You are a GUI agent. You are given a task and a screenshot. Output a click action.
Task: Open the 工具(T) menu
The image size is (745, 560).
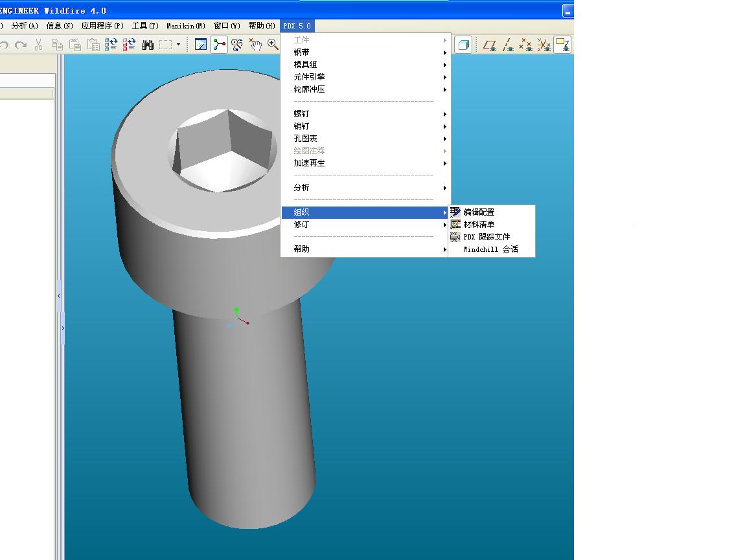145,26
